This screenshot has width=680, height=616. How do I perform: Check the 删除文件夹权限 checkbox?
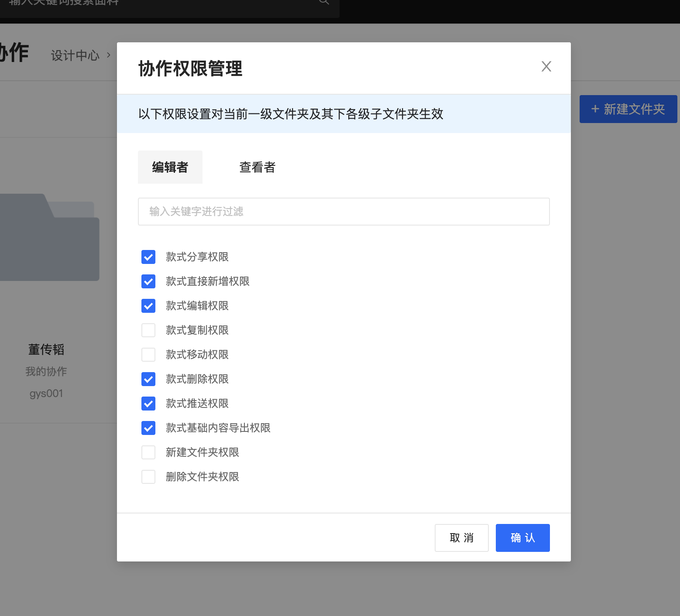point(148,477)
